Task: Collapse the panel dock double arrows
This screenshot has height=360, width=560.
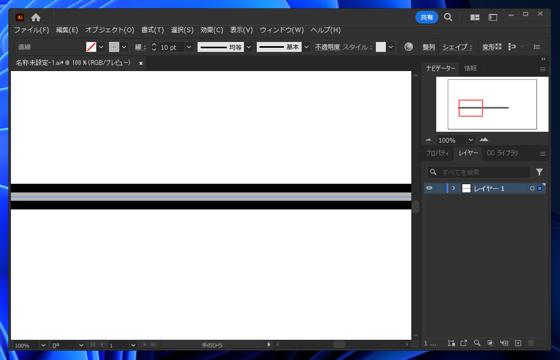Action: point(543,59)
